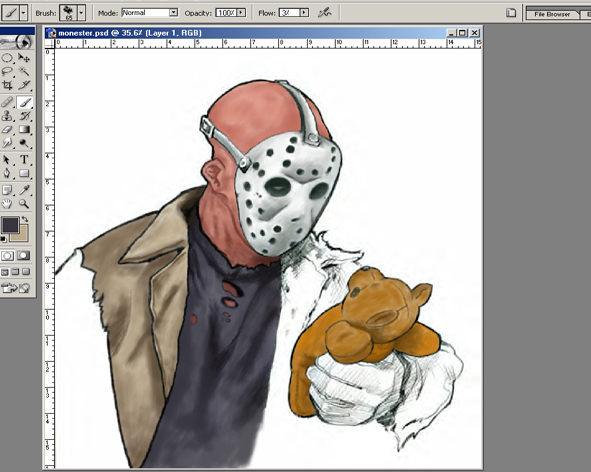Swap foreground and background colors
Image resolution: width=591 pixels, height=472 pixels.
point(25,219)
